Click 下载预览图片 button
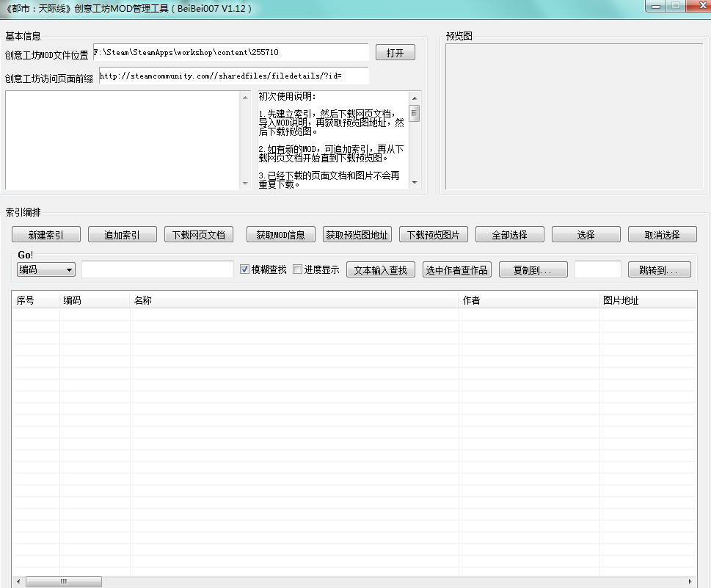This screenshot has width=711, height=588. pyautogui.click(x=434, y=235)
